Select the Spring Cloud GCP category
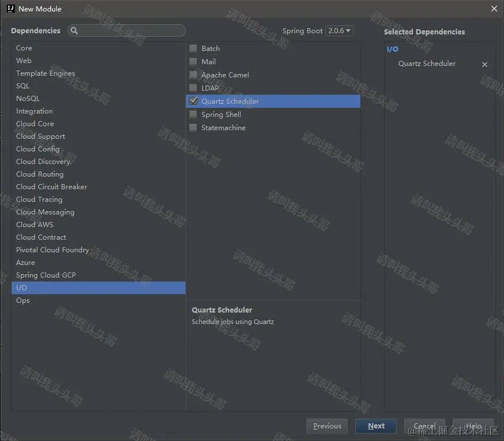Viewport: 504px width, 441px height. point(98,275)
